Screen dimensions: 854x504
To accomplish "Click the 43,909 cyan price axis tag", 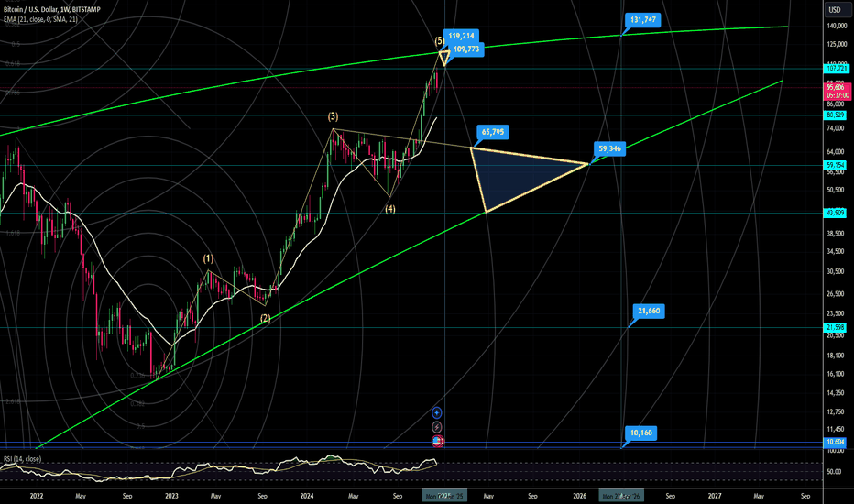I will click(835, 213).
